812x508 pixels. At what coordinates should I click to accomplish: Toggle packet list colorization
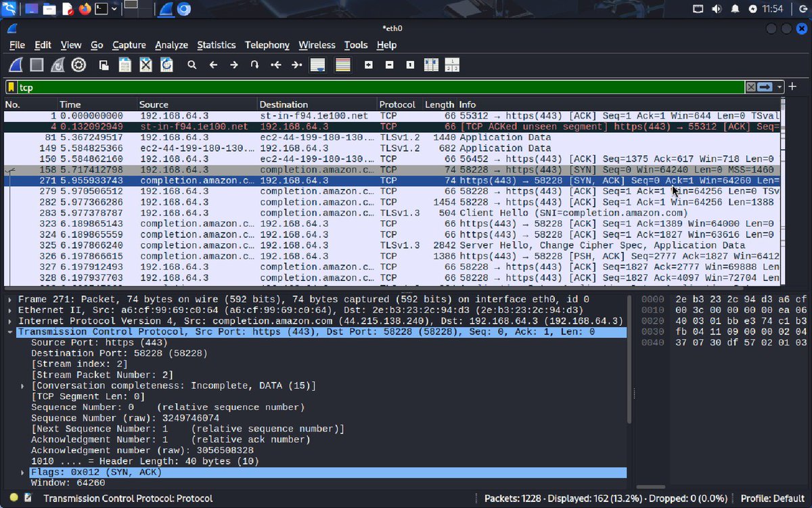click(343, 65)
